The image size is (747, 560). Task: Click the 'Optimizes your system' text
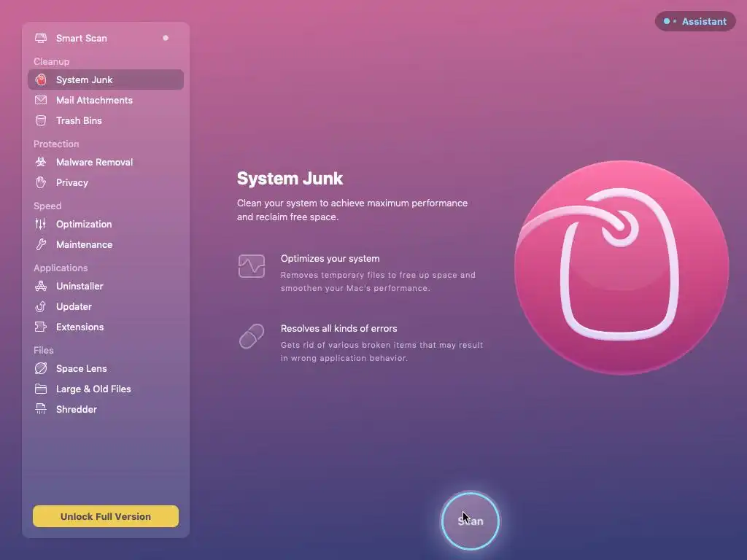(330, 259)
